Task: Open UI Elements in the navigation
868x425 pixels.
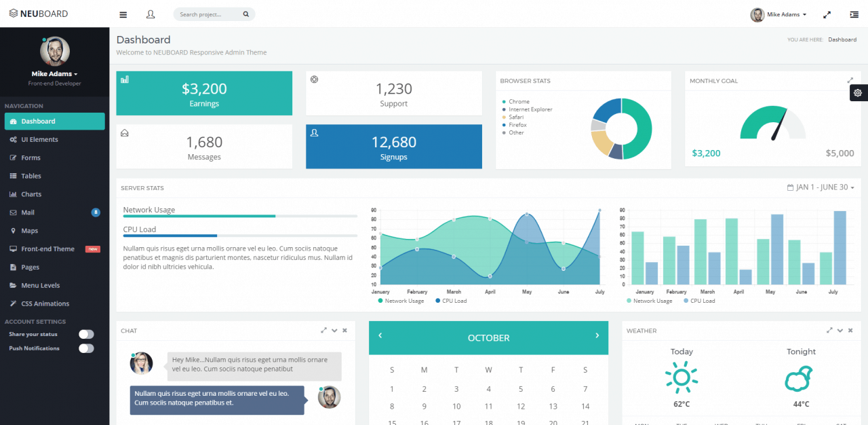Action: (x=55, y=139)
